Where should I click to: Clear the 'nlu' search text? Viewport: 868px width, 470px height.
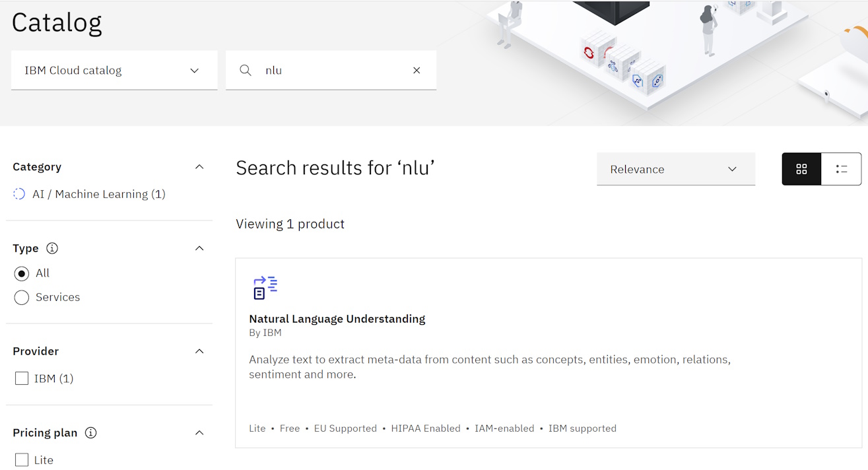click(417, 71)
